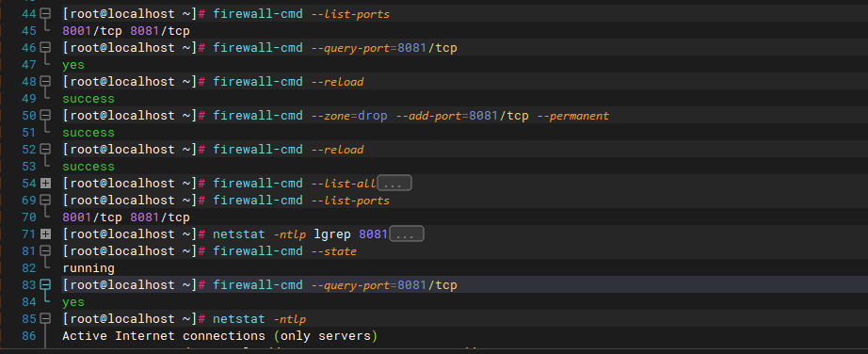Click line number 51 in the gutter
This screenshot has height=354, width=868.
(29, 133)
